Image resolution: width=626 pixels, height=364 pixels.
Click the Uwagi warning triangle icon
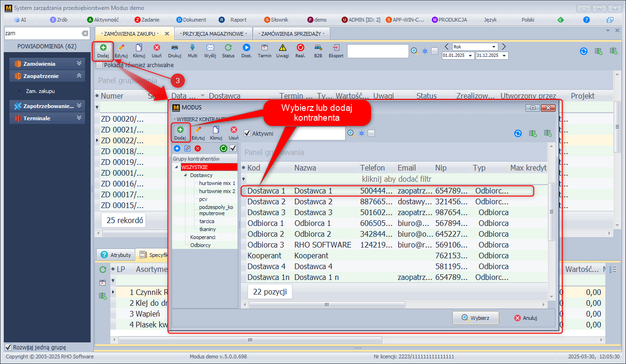[282, 48]
